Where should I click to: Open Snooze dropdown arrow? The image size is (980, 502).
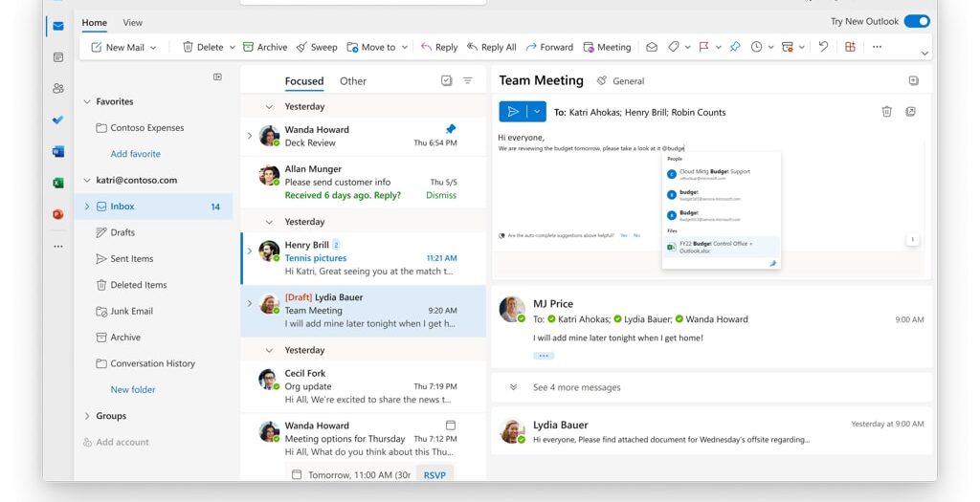(x=770, y=48)
